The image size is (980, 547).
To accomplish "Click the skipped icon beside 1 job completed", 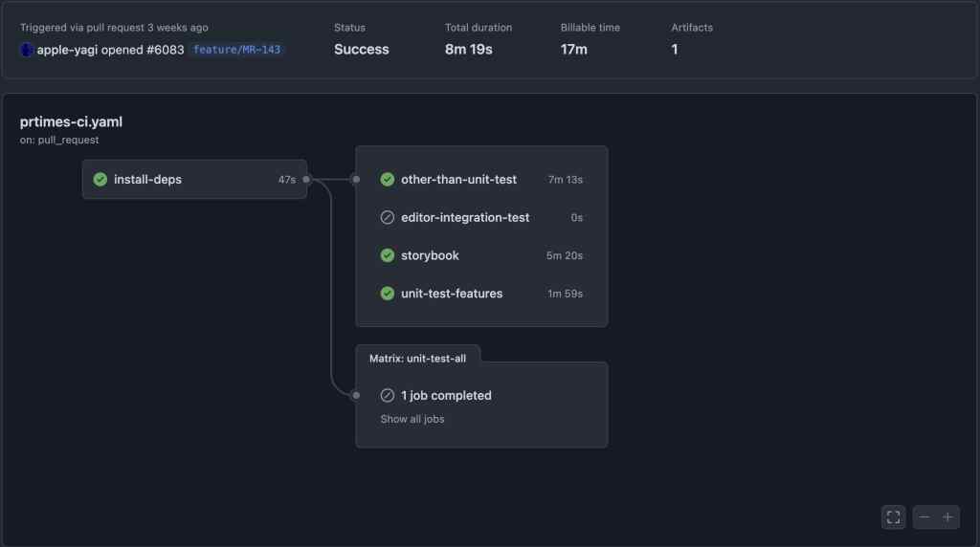I will (x=388, y=395).
